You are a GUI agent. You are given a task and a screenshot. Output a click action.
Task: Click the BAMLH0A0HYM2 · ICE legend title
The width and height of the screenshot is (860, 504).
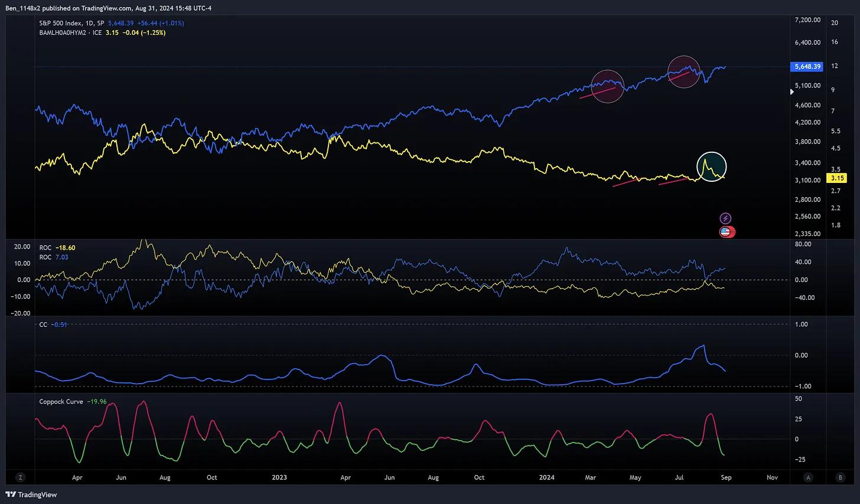tap(71, 32)
